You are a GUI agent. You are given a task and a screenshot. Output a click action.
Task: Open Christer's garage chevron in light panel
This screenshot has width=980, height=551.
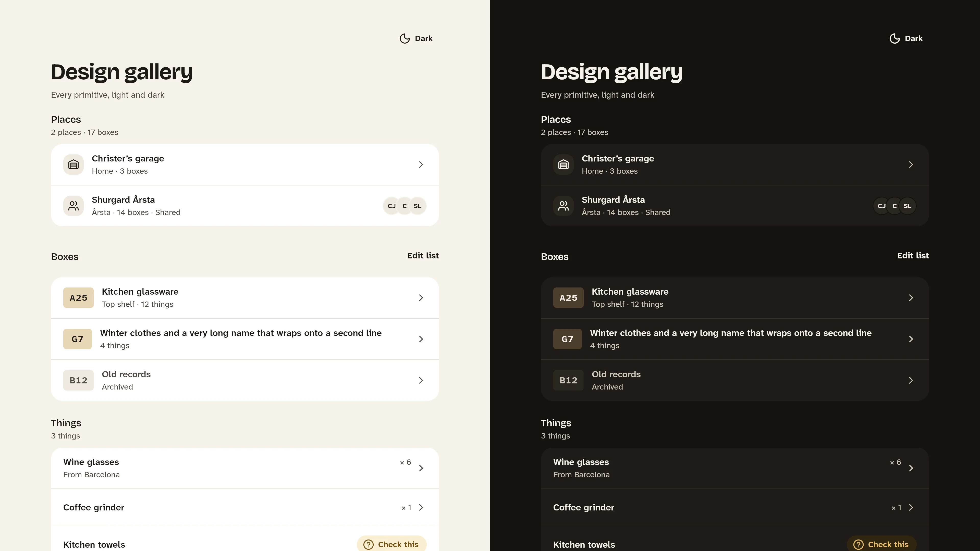click(421, 165)
